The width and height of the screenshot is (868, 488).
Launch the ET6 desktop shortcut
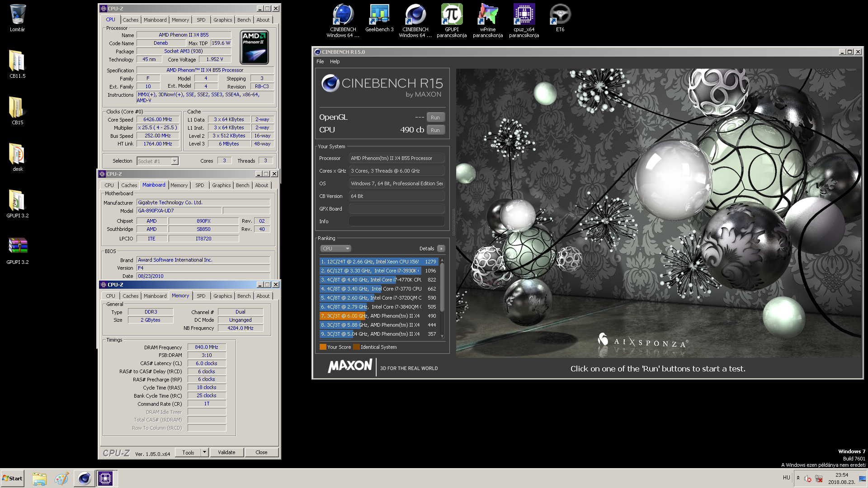click(560, 18)
